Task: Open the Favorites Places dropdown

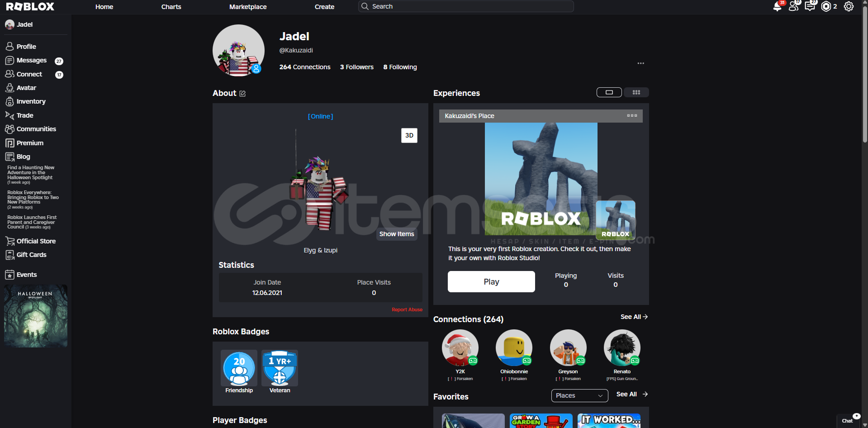Action: [x=579, y=395]
